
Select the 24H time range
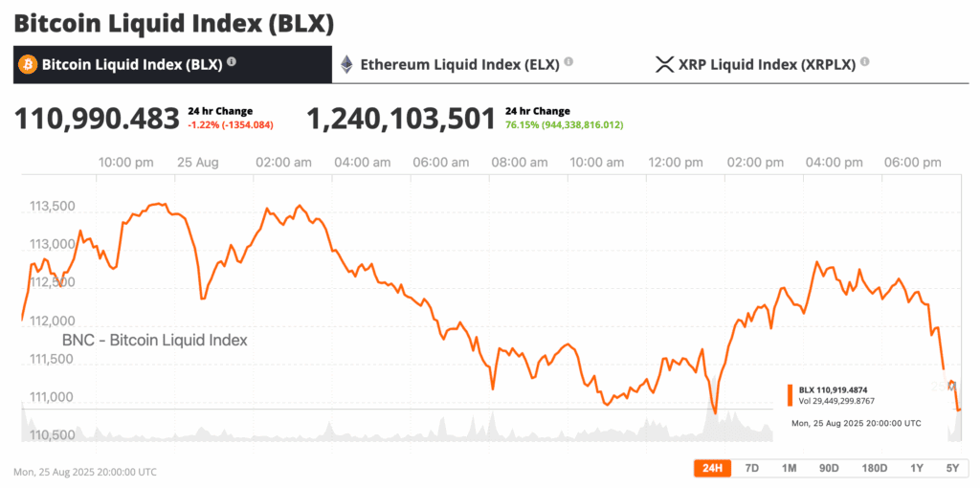[712, 468]
